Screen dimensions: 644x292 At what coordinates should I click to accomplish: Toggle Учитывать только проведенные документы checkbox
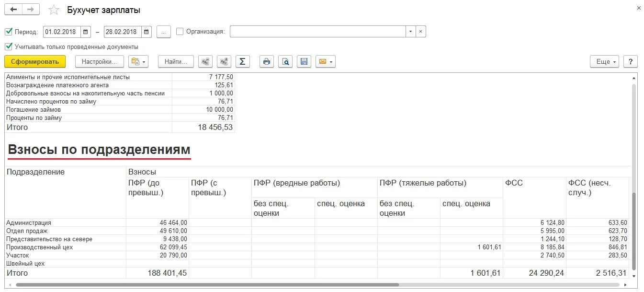click(x=8, y=47)
